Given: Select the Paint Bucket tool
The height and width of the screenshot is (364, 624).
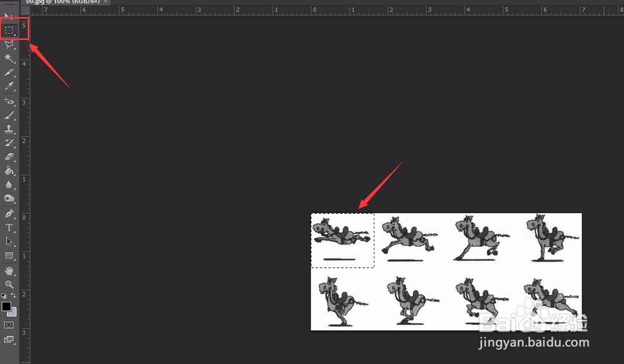Looking at the screenshot, I should 9,171.
